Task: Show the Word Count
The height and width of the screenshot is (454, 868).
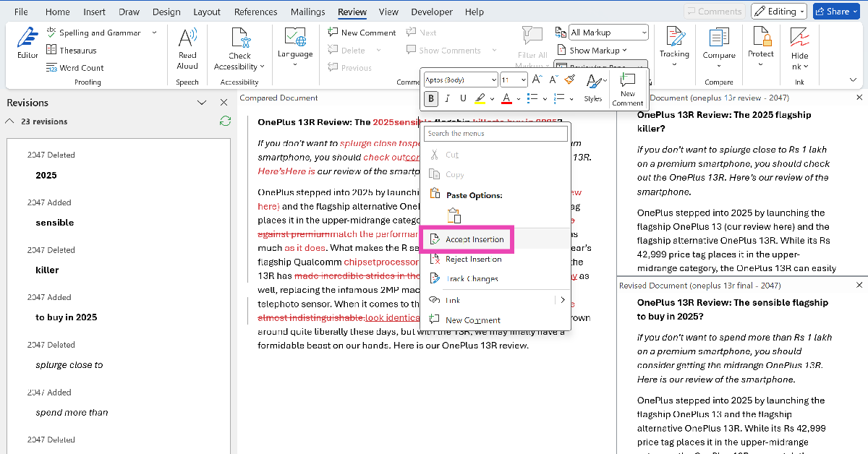Action: pyautogui.click(x=75, y=67)
